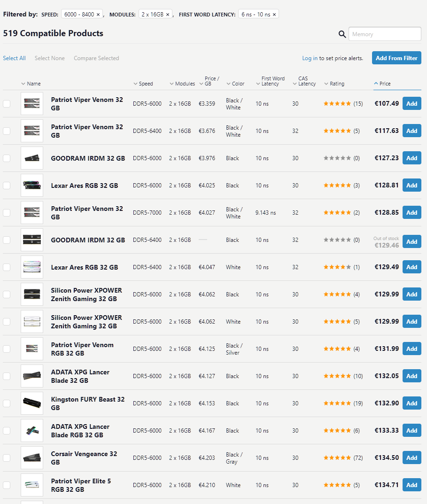This screenshot has height=504, width=427.
Task: Open thumbnail of Patriot Viper Venom RGB
Action: [32, 349]
